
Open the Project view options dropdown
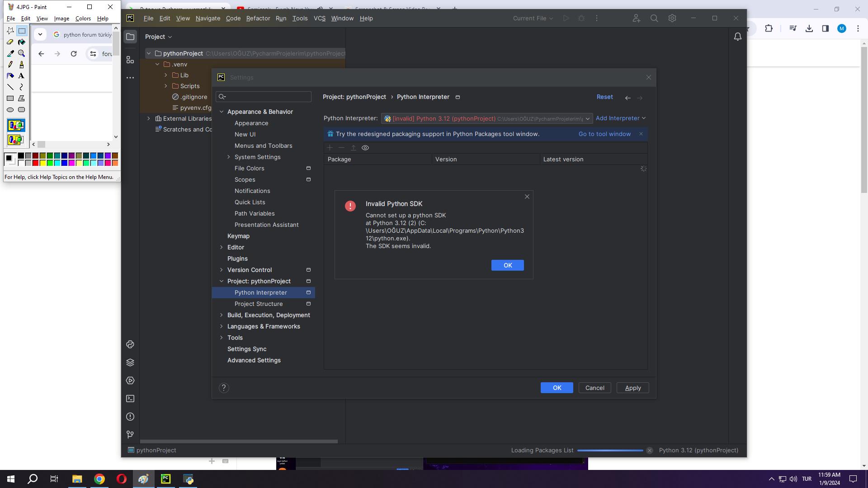[x=158, y=37]
